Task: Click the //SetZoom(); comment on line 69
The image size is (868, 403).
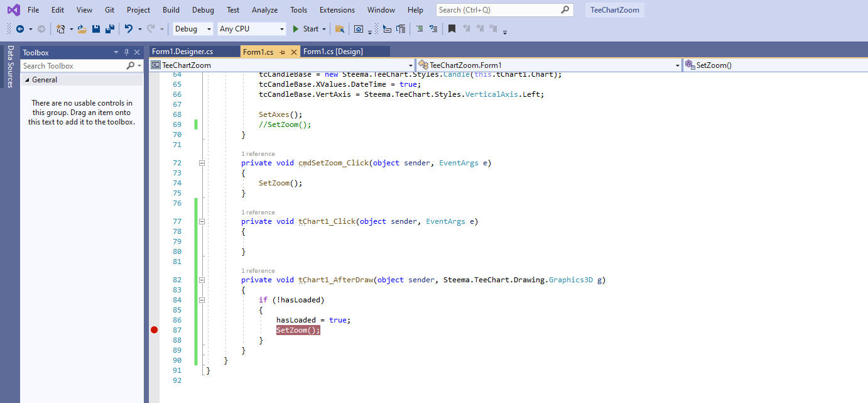Action: coord(285,124)
